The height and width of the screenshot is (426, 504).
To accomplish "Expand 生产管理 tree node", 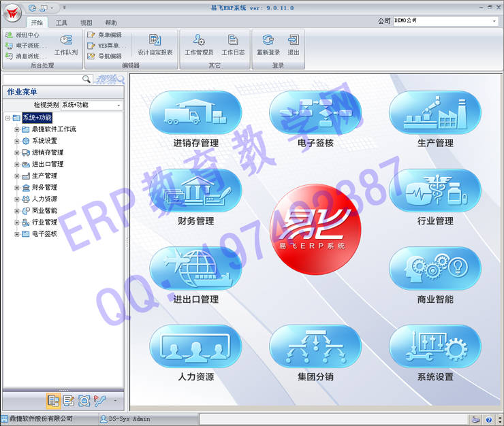I will pyautogui.click(x=17, y=176).
